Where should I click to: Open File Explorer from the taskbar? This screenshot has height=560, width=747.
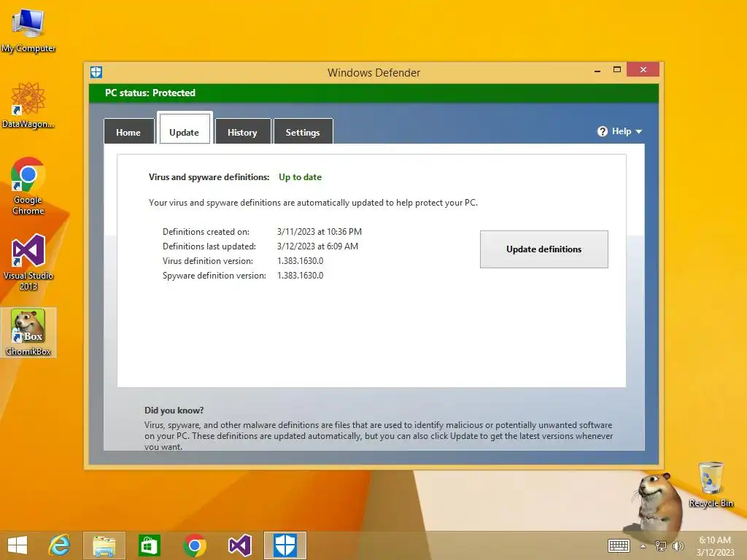coord(104,545)
